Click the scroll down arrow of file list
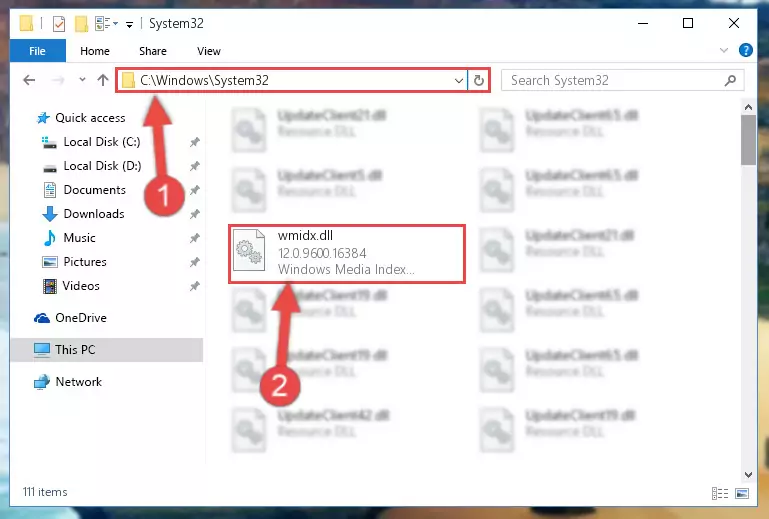This screenshot has width=769, height=519. tap(748, 474)
